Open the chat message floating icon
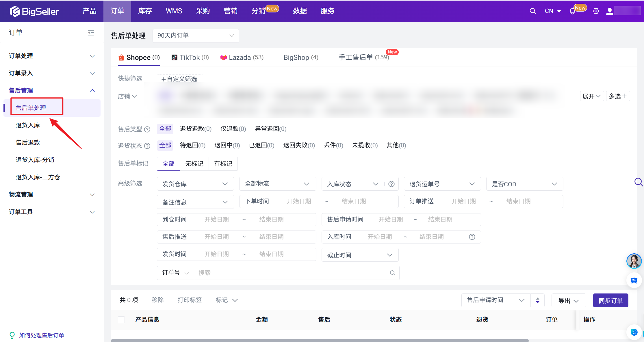 [634, 280]
